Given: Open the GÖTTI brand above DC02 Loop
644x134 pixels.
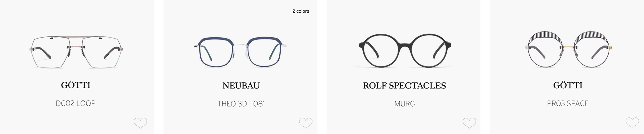Looking at the screenshot, I should point(76,85).
